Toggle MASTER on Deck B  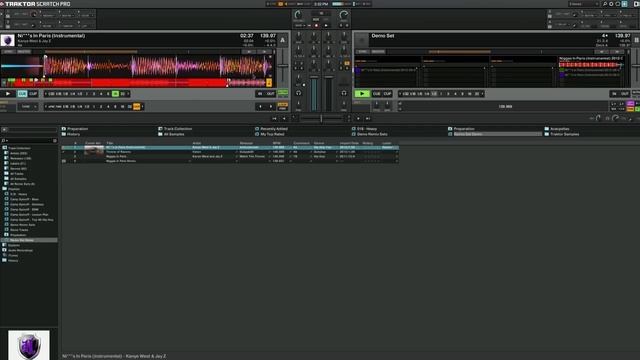click(378, 52)
